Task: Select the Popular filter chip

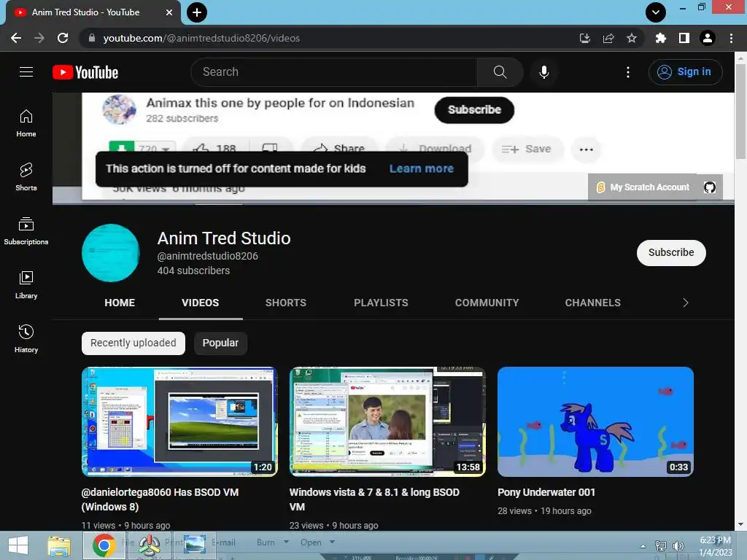Action: tap(220, 343)
